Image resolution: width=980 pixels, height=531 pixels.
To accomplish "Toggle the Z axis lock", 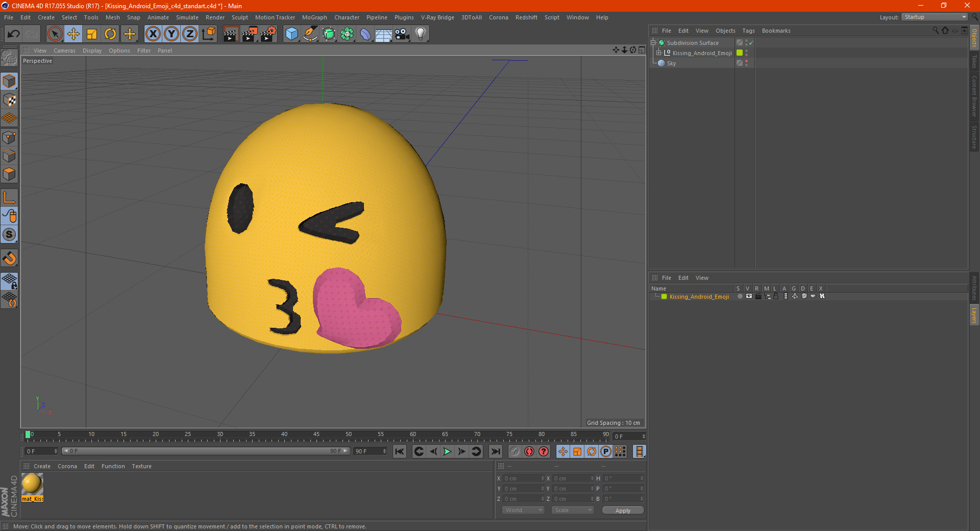I will point(190,34).
